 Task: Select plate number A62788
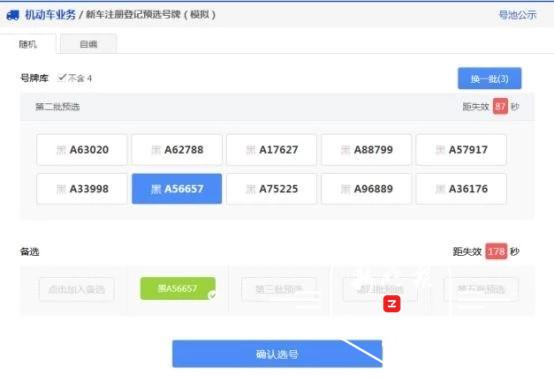point(177,150)
